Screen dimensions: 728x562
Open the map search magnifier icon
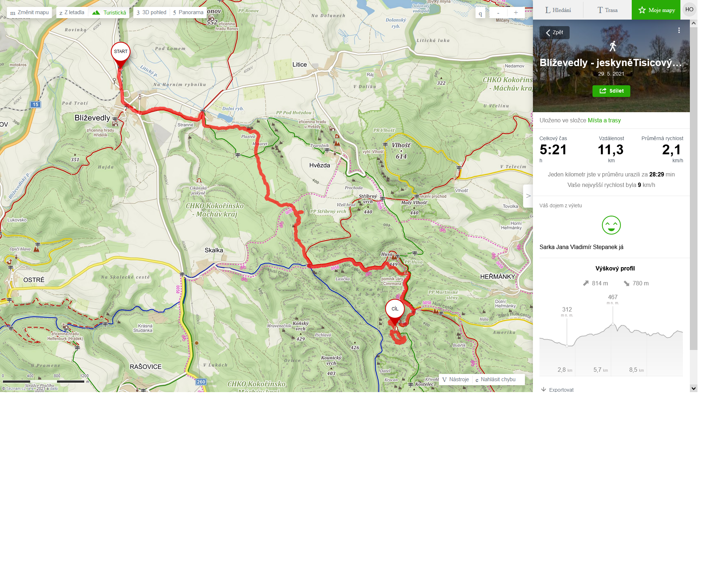(480, 13)
